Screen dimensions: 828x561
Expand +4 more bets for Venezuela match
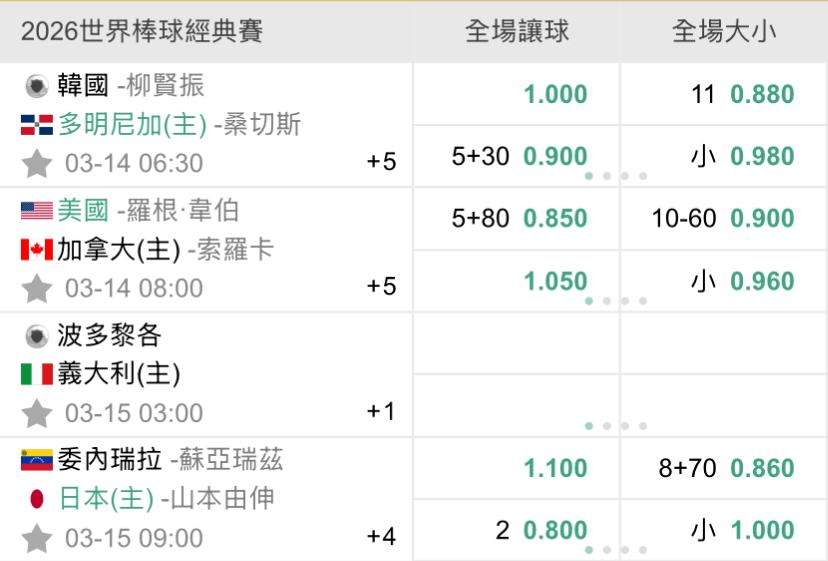[x=381, y=537]
